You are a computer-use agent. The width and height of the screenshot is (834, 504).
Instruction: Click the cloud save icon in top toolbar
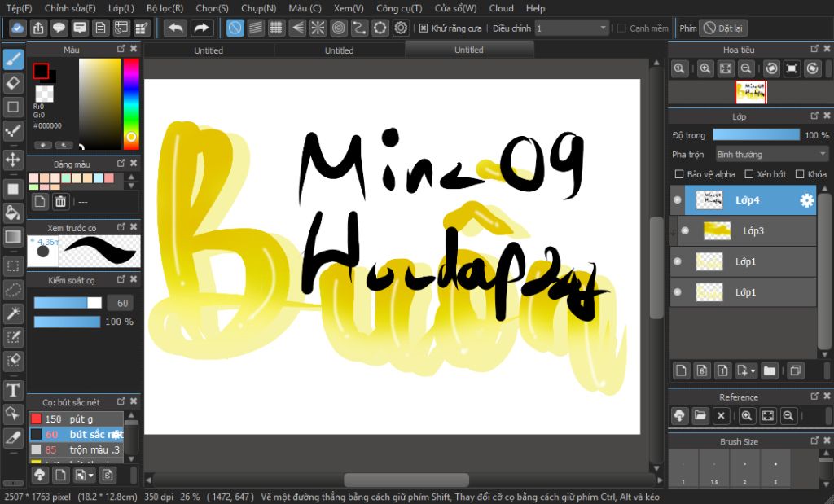pos(18,28)
